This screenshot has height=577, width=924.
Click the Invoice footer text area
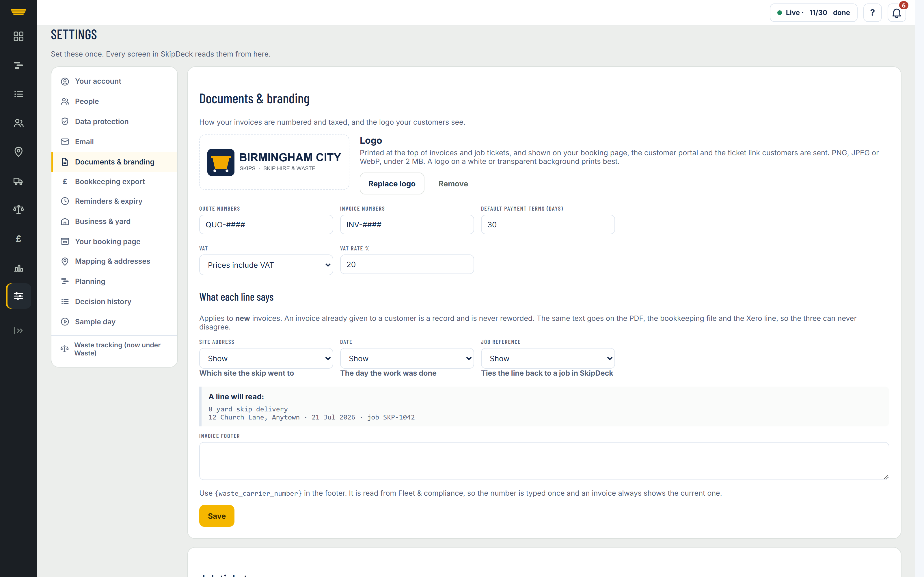pos(544,461)
